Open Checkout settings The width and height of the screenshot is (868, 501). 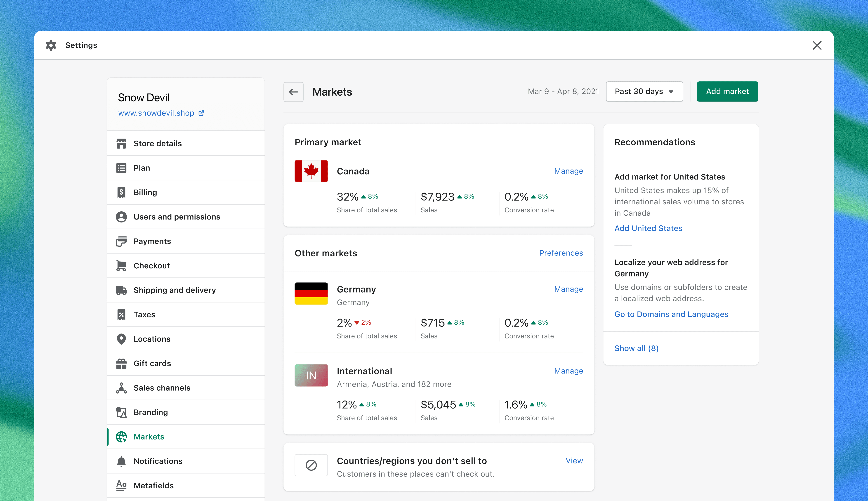click(186, 266)
